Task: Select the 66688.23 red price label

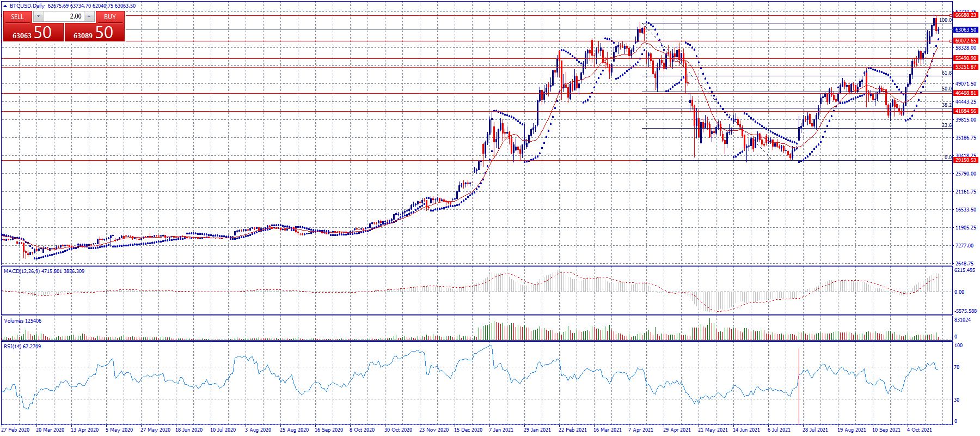Action: point(965,15)
